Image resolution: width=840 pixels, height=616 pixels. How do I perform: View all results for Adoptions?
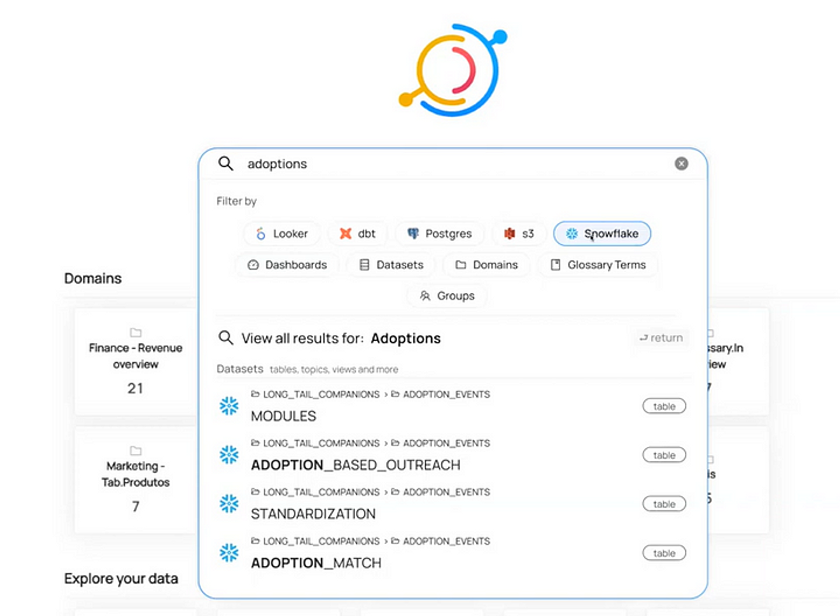[x=341, y=338]
